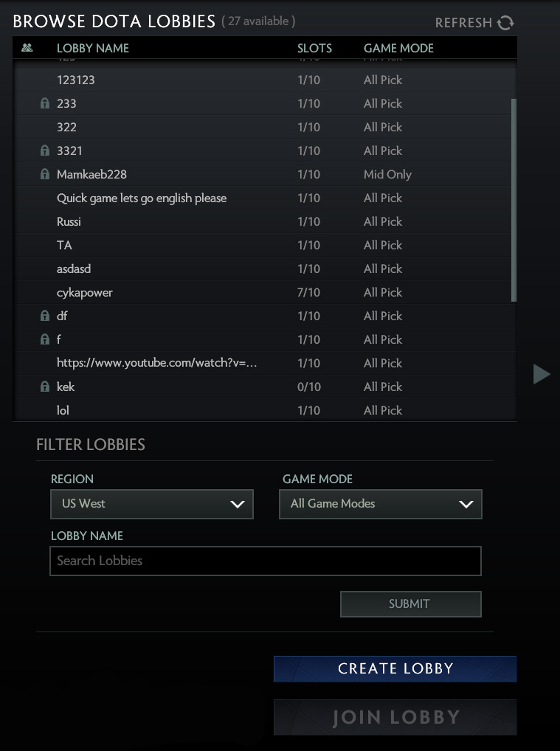Click the lock icon next to kek
Image resolution: width=560 pixels, height=751 pixels.
coord(45,387)
